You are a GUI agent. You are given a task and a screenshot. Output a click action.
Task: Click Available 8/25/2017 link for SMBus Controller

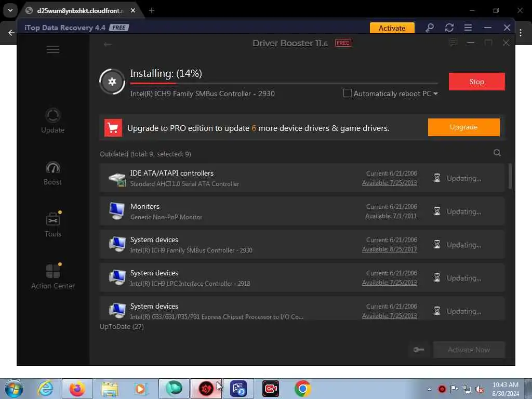[x=389, y=249]
